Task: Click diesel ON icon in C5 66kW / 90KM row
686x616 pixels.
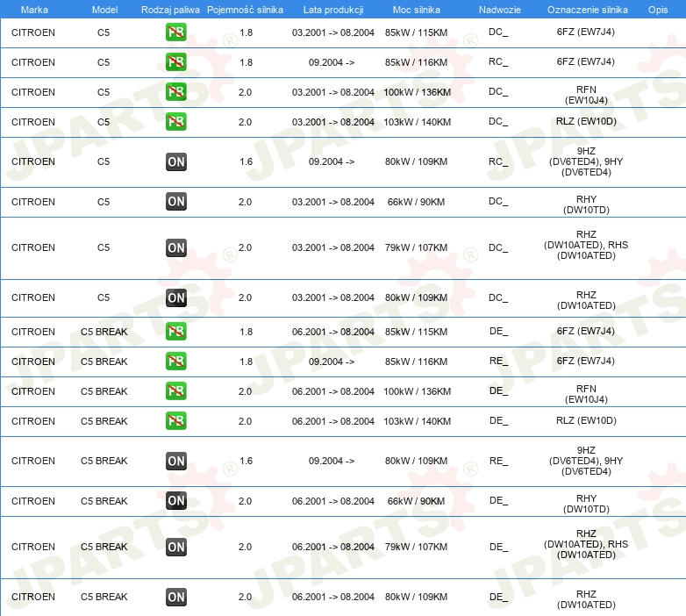Action: (x=175, y=202)
